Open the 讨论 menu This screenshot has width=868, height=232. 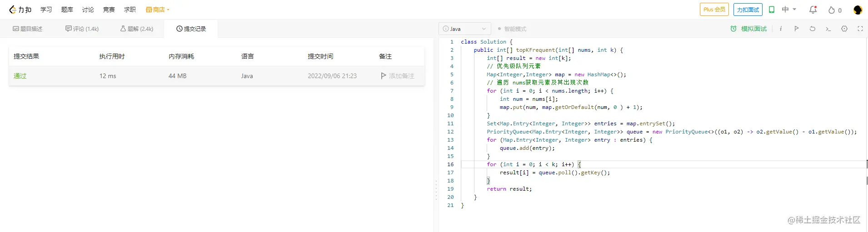tap(88, 10)
